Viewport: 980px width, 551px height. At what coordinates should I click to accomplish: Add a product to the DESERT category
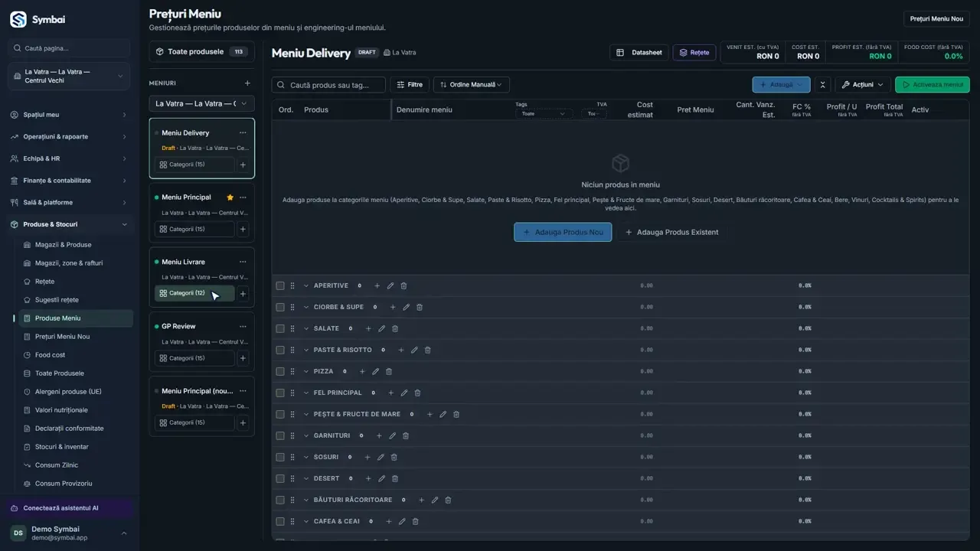pos(368,479)
